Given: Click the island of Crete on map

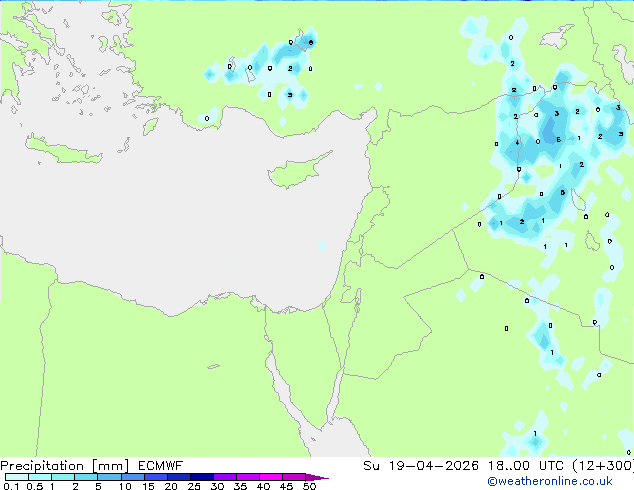Looking at the screenshot, I should tap(63, 150).
